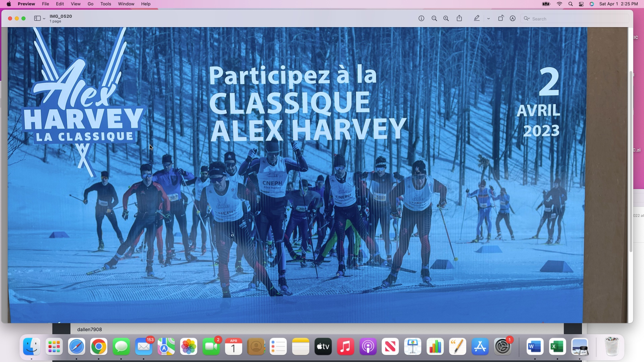
Task: Launch Microsoft Word from the Dock
Action: tap(535, 347)
